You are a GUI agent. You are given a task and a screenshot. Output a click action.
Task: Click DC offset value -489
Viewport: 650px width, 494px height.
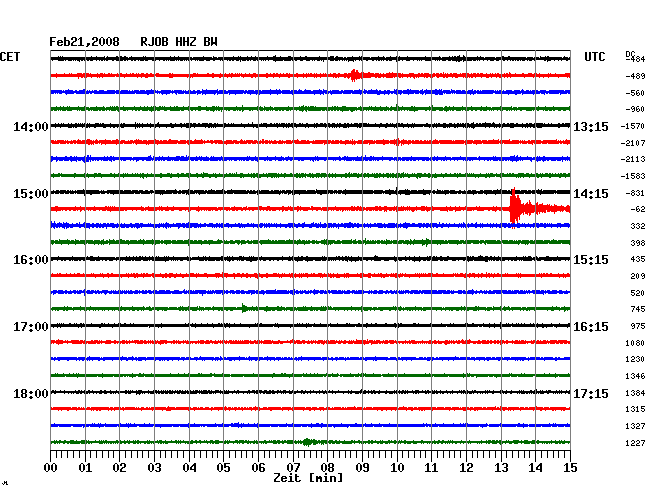point(635,76)
